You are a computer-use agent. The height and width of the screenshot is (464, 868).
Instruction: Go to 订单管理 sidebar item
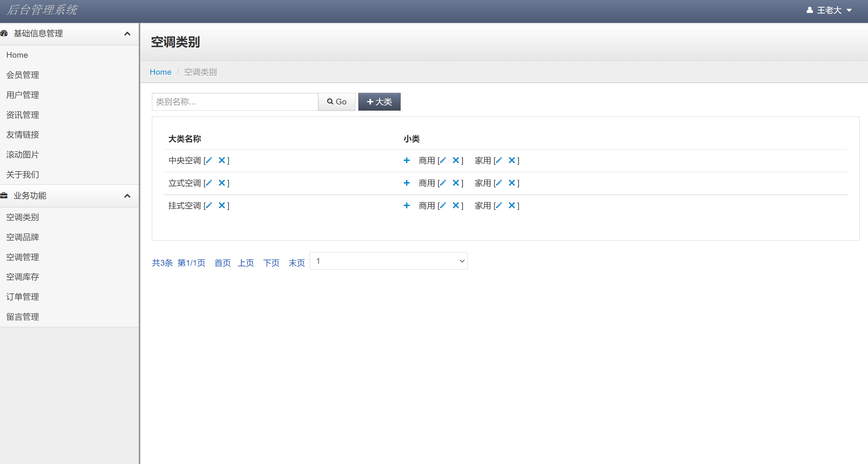pyautogui.click(x=23, y=297)
